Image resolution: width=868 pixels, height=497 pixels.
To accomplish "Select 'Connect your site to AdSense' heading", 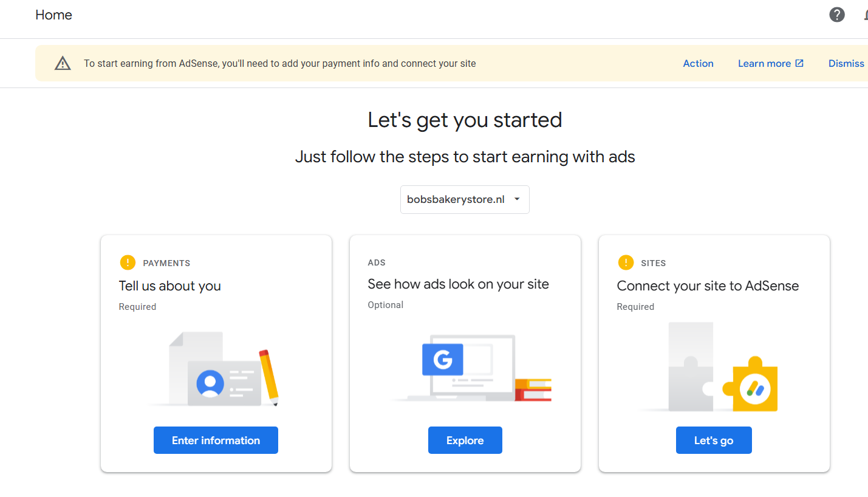I will [708, 286].
